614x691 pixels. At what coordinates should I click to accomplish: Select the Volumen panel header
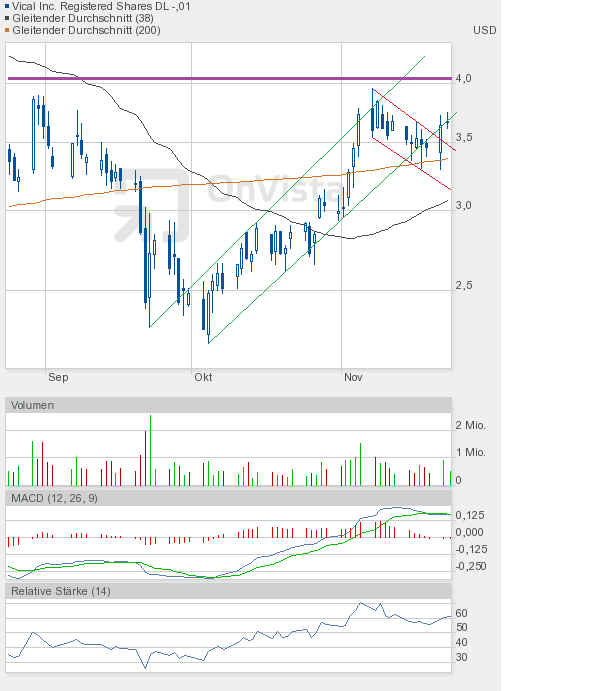[x=33, y=405]
